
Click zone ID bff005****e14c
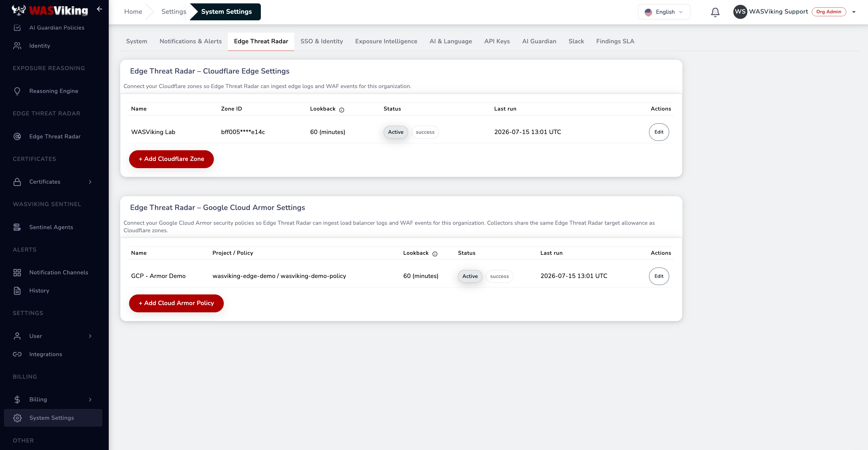point(243,132)
